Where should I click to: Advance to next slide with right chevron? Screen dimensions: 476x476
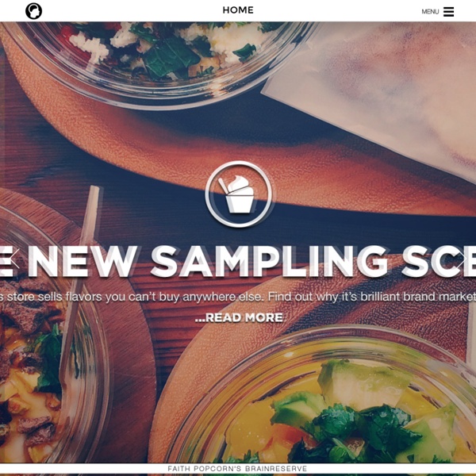pos(462,259)
